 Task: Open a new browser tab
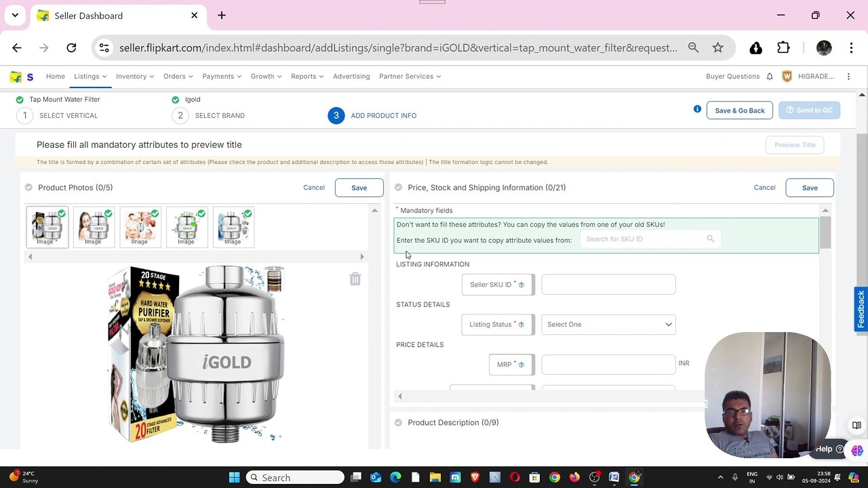(222, 15)
